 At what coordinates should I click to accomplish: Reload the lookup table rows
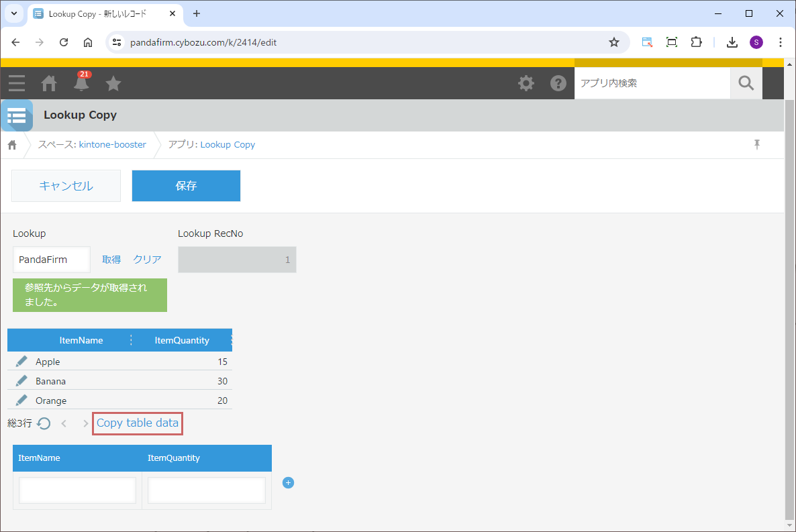click(x=44, y=423)
